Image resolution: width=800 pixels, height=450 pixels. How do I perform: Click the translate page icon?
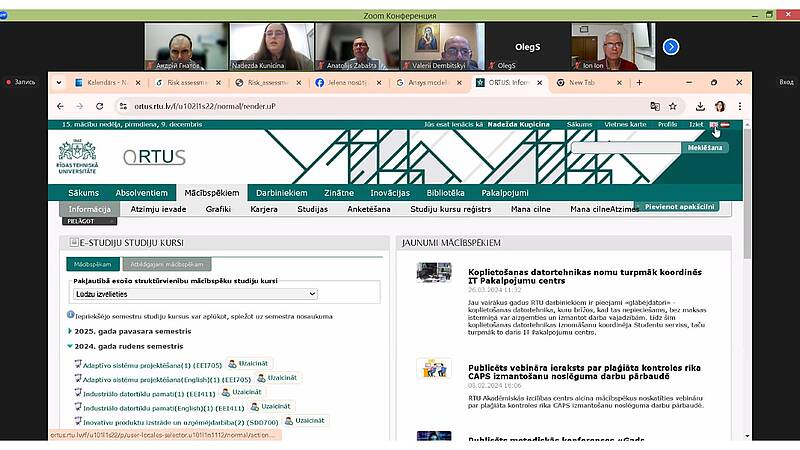point(655,106)
